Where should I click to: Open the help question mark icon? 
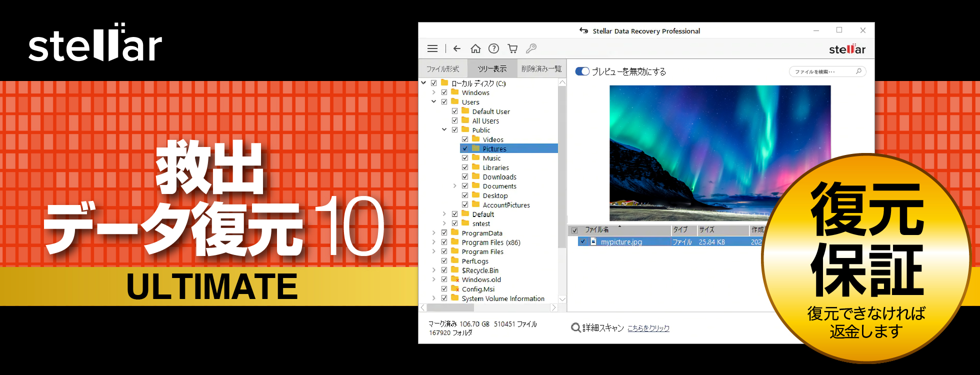(493, 48)
